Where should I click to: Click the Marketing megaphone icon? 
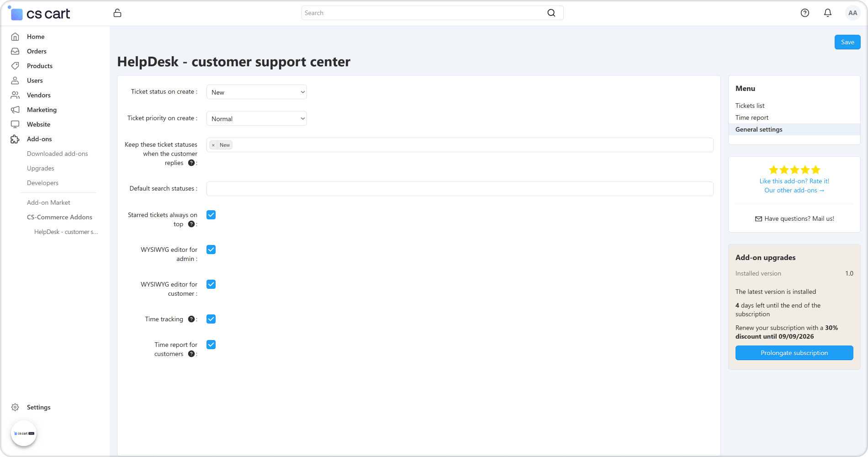(15, 110)
